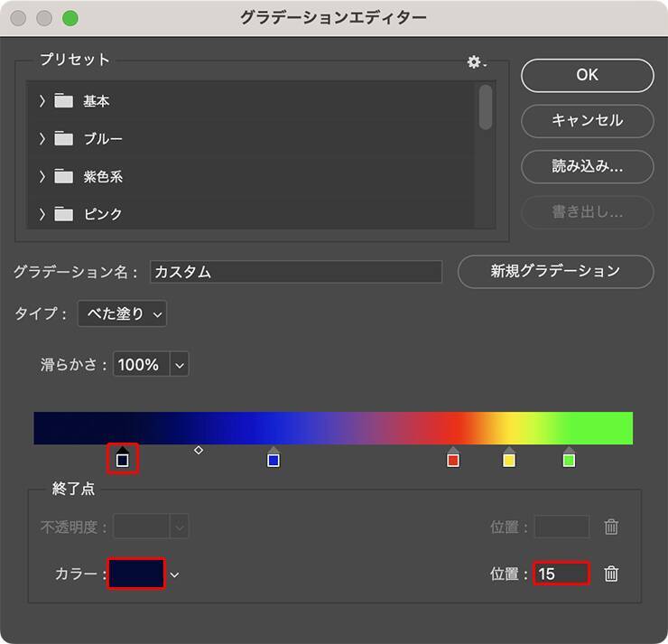Viewport: 668px width, 644px height.
Task: Click the midpoint diamond marker
Action: coord(199,450)
